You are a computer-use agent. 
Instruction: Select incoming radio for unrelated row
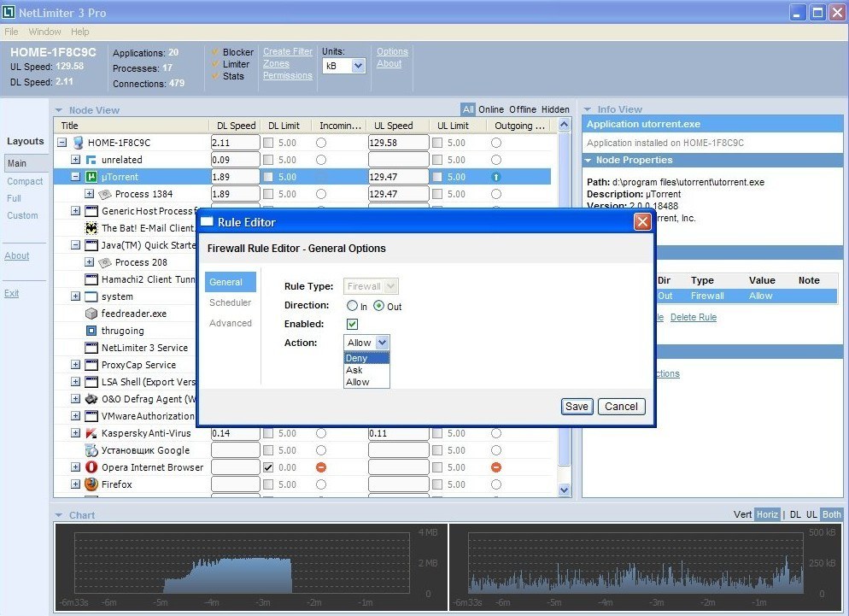[321, 160]
